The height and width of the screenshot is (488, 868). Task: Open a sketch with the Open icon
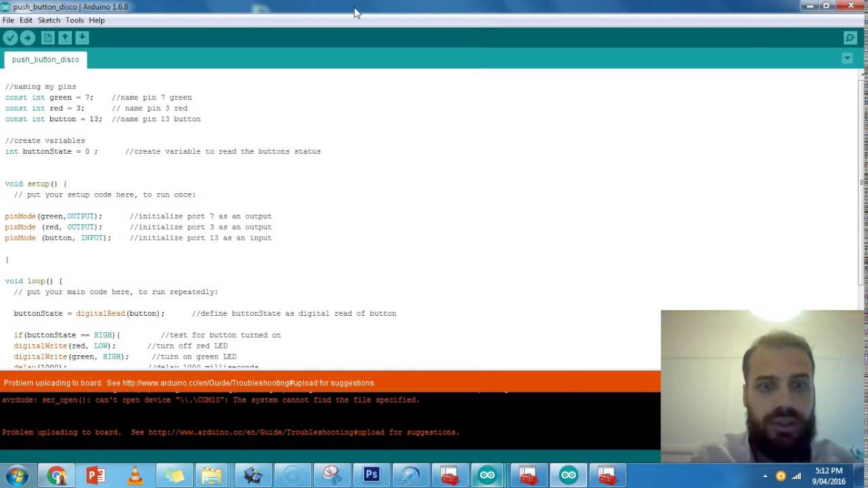65,38
